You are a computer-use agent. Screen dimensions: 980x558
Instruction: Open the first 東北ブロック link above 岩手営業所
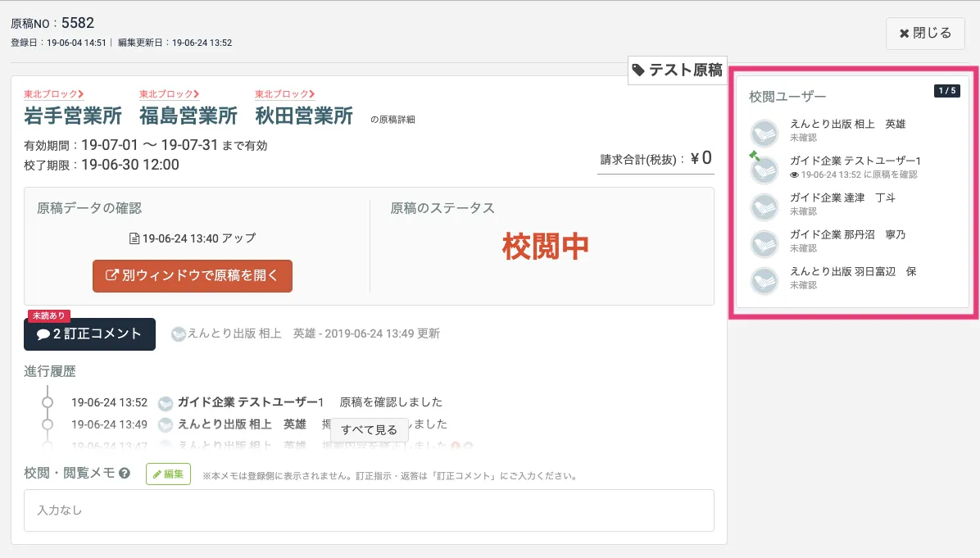coord(54,93)
